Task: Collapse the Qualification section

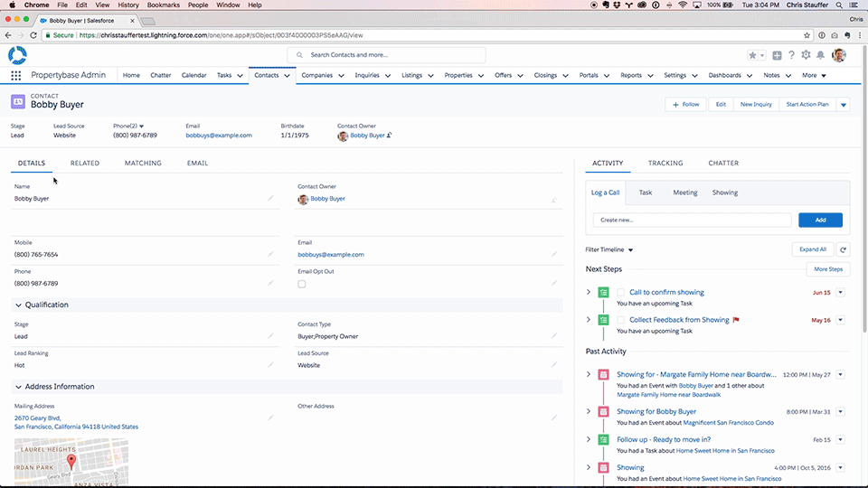Action: coord(18,305)
